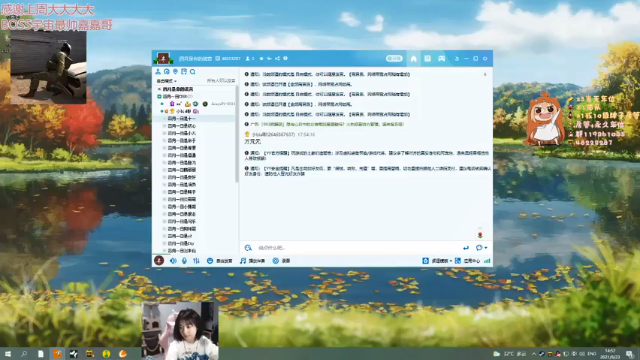
Task: Click the share icon in title bar
Action: (278, 59)
